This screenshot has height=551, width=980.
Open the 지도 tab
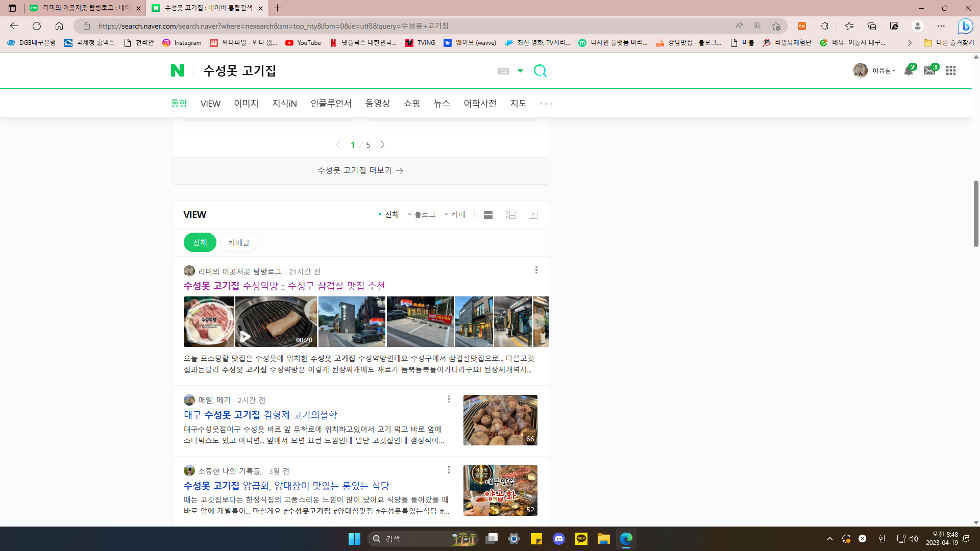[518, 103]
